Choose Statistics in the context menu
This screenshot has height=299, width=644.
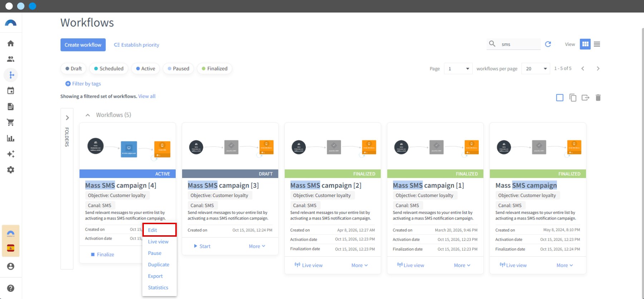tap(158, 288)
